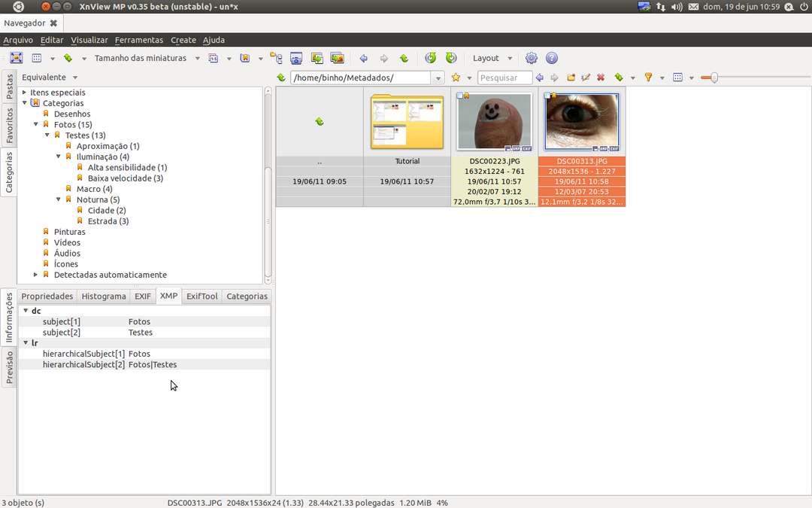This screenshot has height=508, width=812.
Task: Click in the Pesquisar search field
Action: [504, 78]
